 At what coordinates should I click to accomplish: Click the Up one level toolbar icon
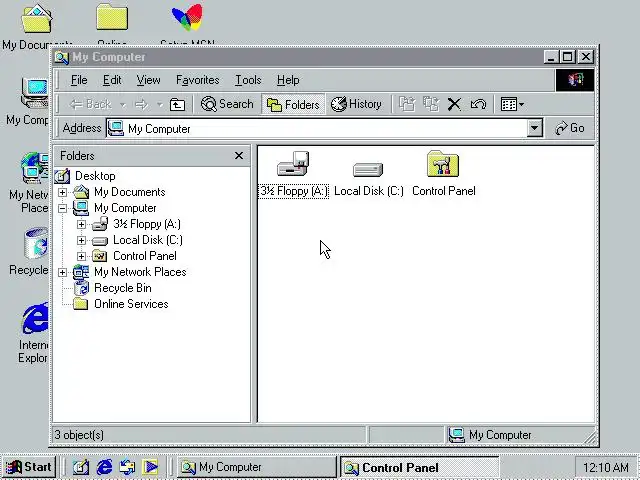pyautogui.click(x=177, y=104)
